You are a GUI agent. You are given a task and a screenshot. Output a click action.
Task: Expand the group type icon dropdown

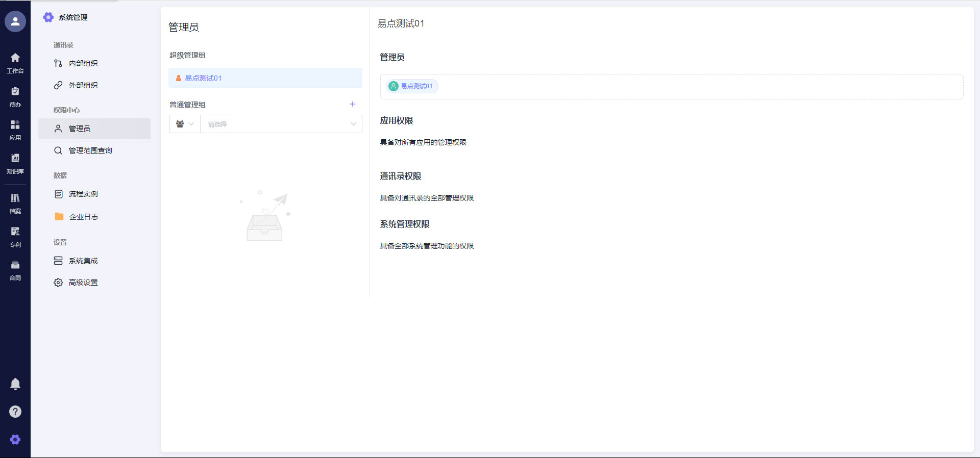185,124
